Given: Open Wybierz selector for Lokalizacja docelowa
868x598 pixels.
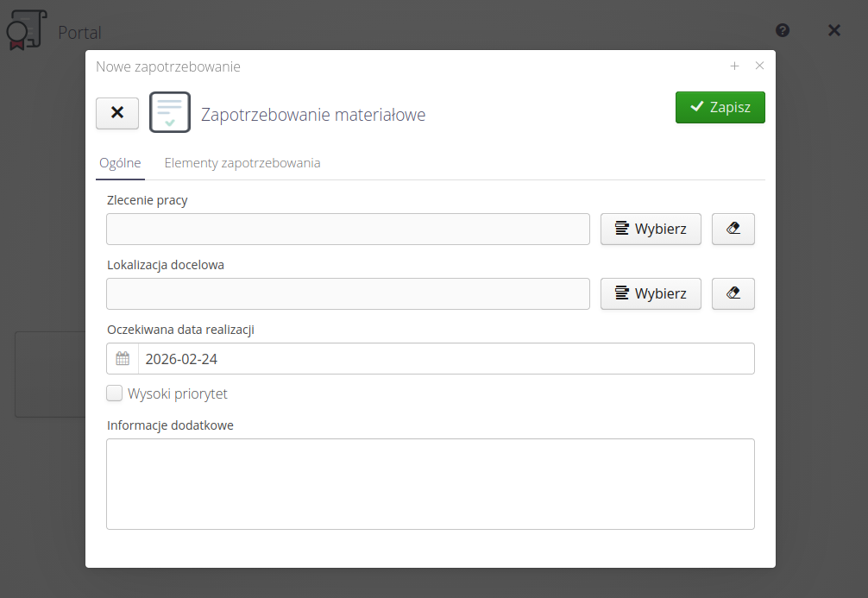Looking at the screenshot, I should tap(651, 293).
